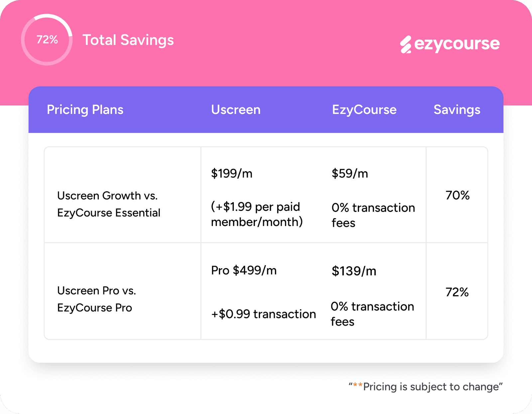Click the Pricing is subject to change note
The width and height of the screenshot is (532, 414).
[x=426, y=387]
